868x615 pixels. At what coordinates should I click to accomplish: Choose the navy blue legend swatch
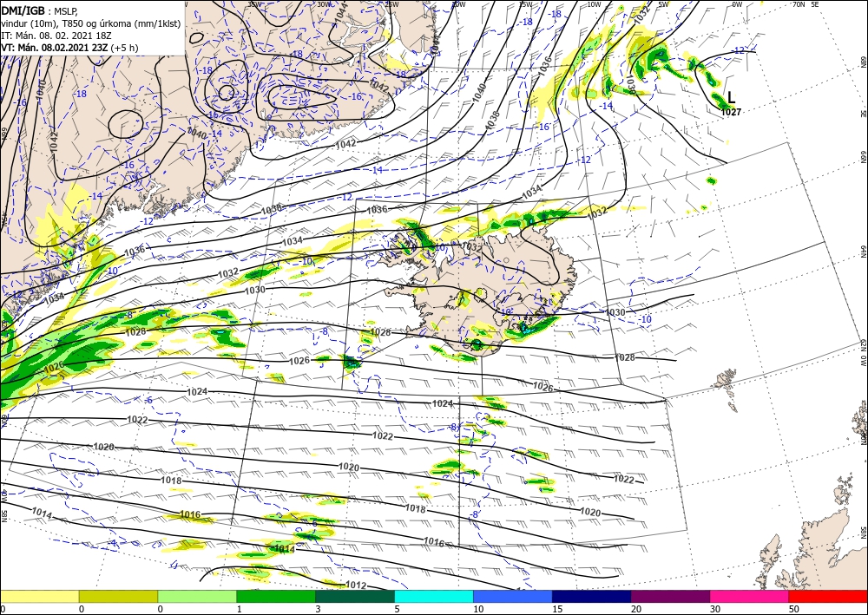click(592, 596)
